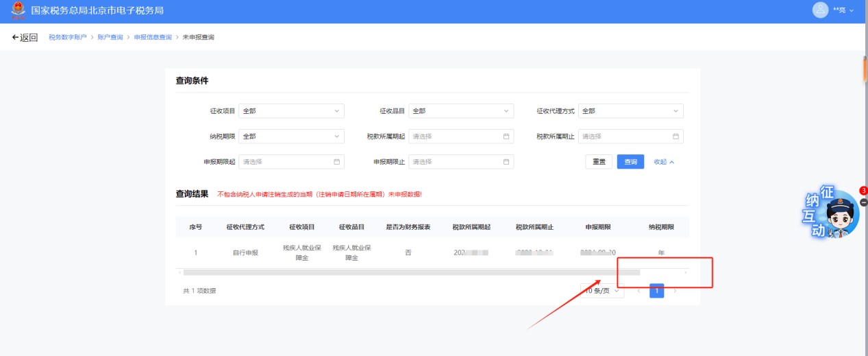Select the 税款所属期止 date field

631,137
